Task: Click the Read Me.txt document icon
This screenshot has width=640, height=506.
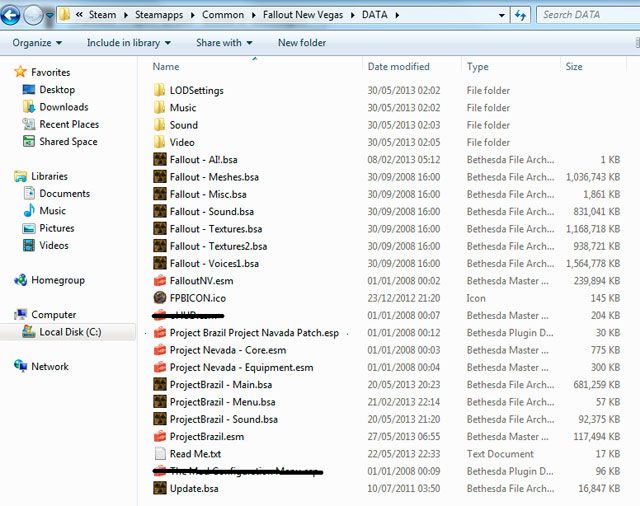Action: [160, 454]
